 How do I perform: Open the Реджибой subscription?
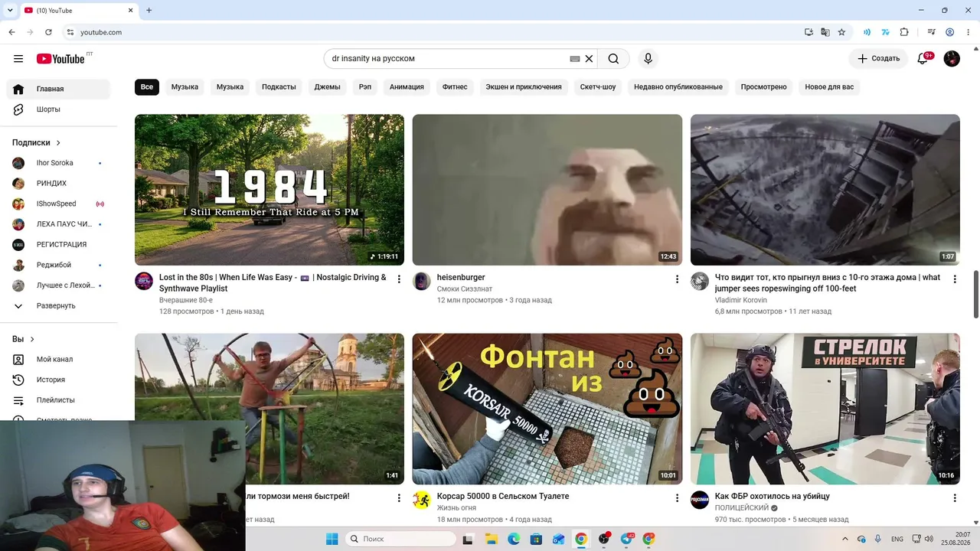59,266
